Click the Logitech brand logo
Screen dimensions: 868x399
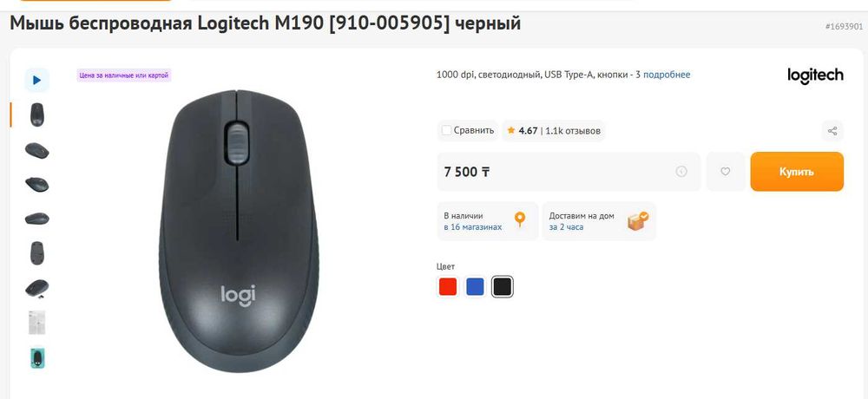815,75
